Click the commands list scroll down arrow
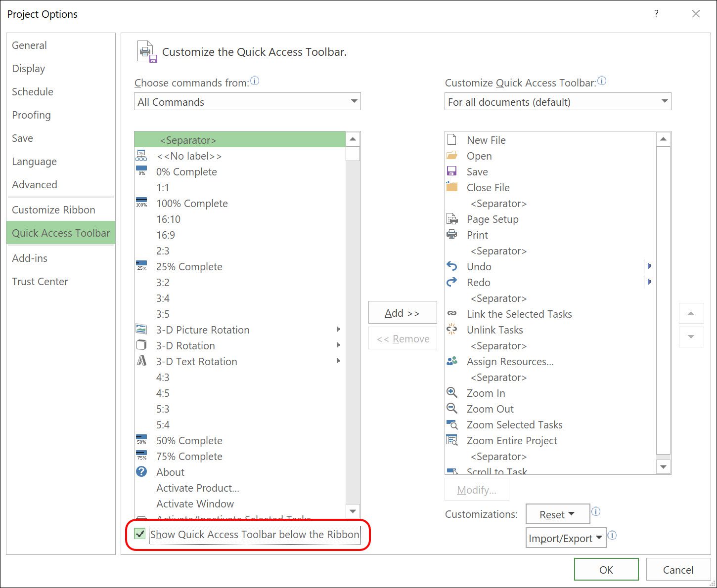This screenshot has width=717, height=588. coord(353,511)
